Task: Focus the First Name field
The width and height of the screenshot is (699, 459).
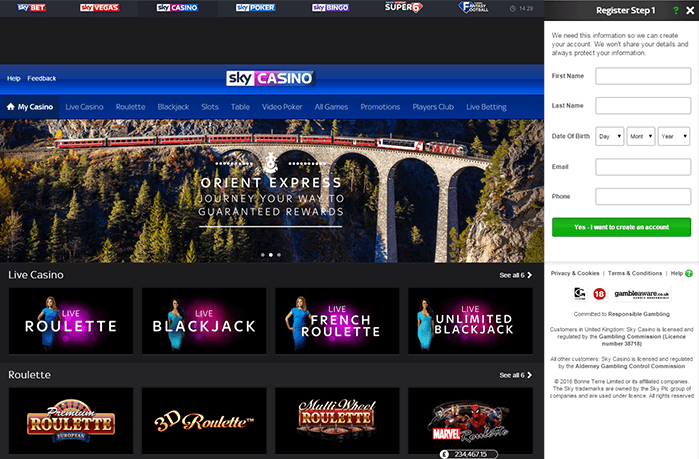Action: tap(643, 76)
